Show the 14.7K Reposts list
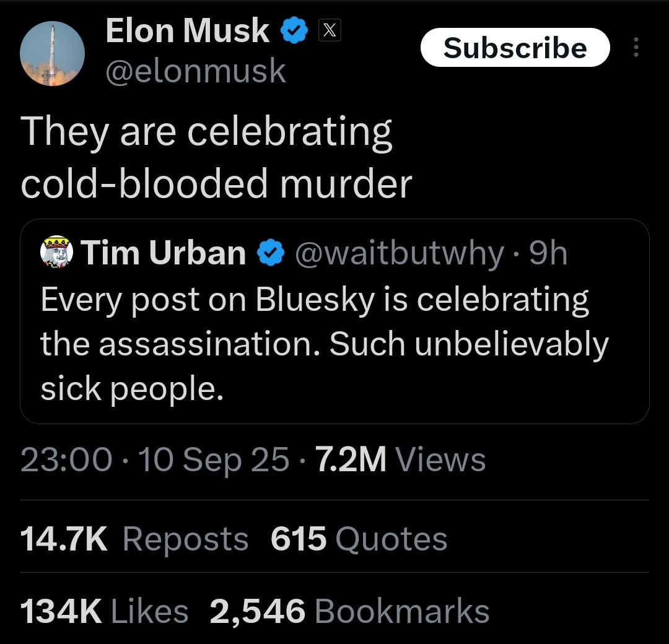Viewport: 669px width, 644px height. point(134,539)
